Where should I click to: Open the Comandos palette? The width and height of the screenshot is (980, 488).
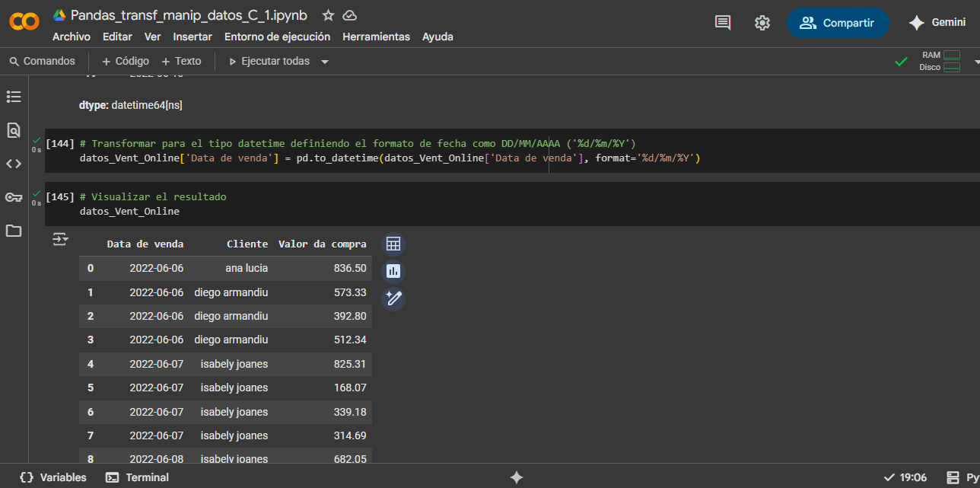pyautogui.click(x=42, y=61)
